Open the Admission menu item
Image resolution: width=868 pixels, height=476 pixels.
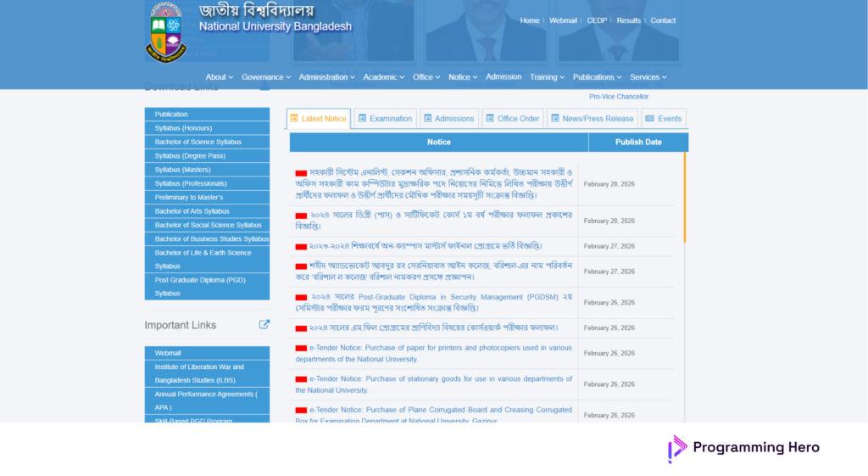coord(504,76)
